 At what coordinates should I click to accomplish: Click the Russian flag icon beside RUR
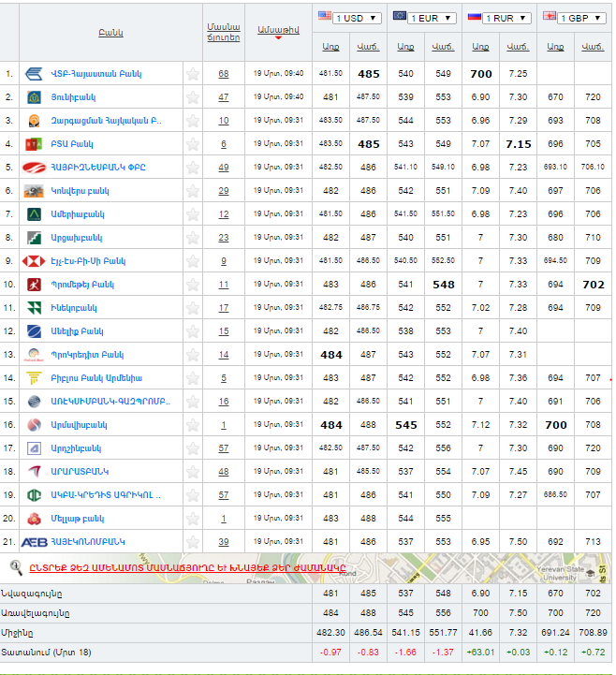click(x=473, y=17)
